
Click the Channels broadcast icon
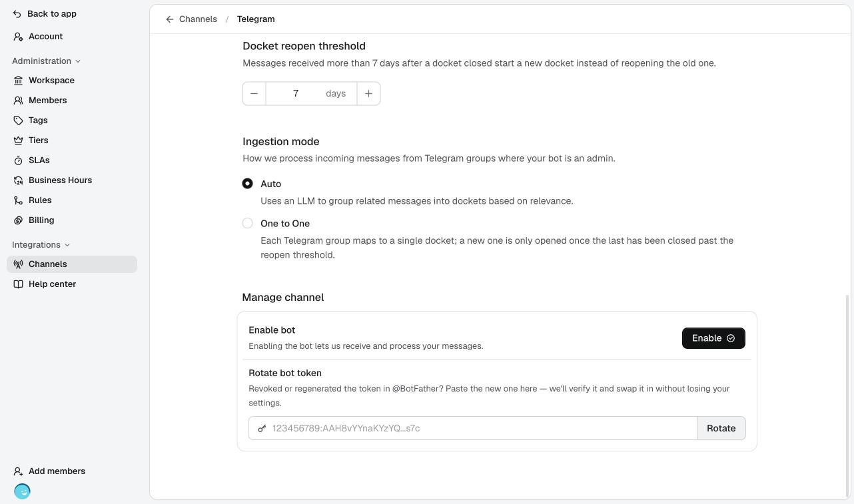pos(18,264)
